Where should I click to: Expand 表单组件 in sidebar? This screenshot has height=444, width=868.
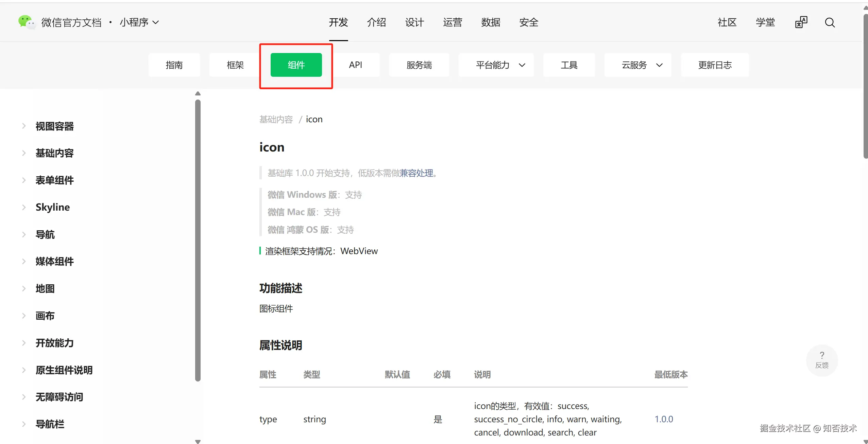pos(54,180)
